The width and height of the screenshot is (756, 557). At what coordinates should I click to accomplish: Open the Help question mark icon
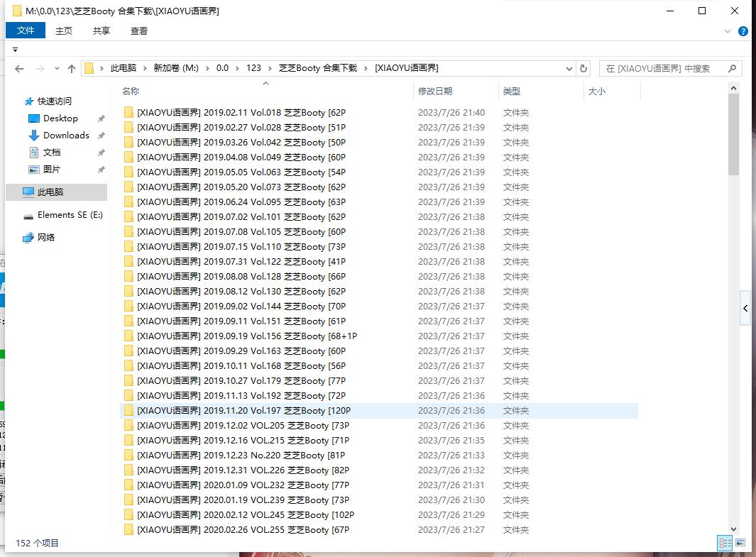743,31
